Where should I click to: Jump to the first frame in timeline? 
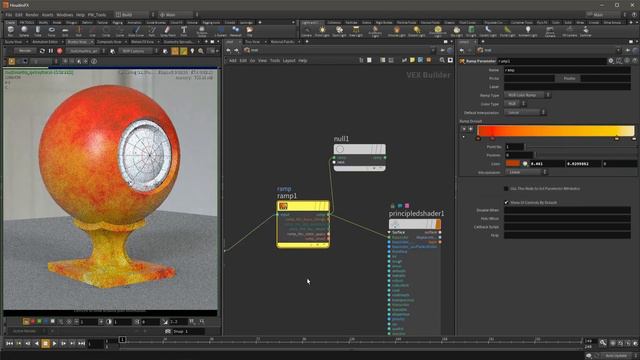[x=9, y=344]
